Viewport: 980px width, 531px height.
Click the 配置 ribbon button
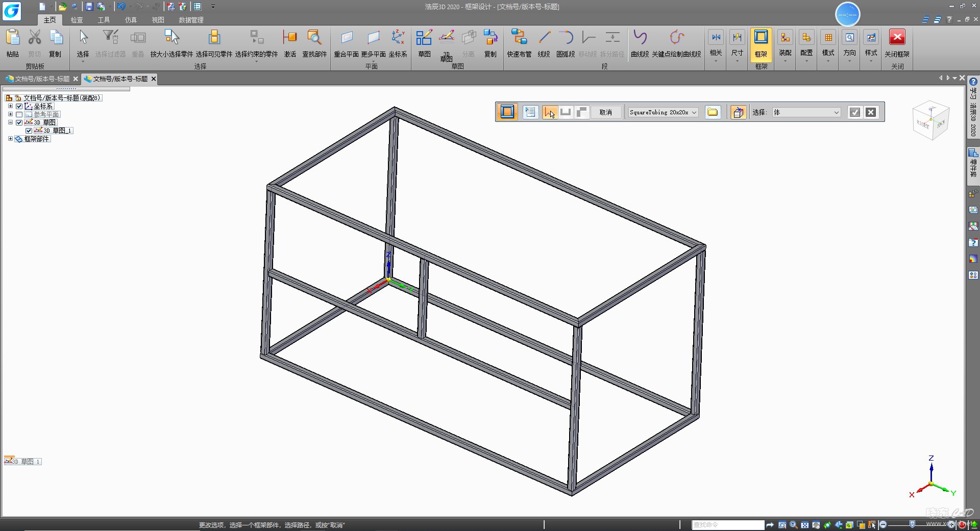806,46
